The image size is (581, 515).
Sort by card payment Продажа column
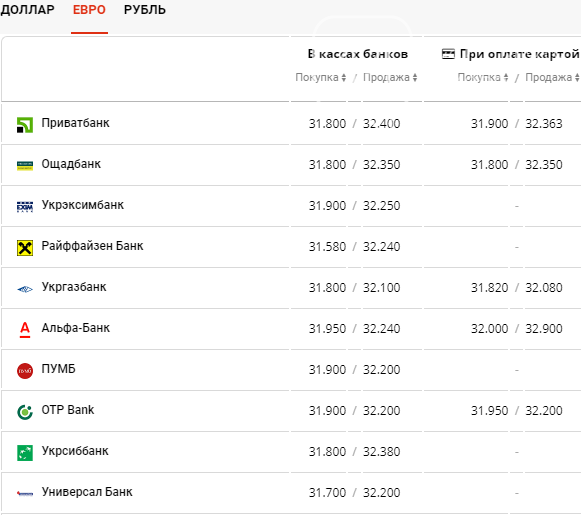tap(552, 77)
